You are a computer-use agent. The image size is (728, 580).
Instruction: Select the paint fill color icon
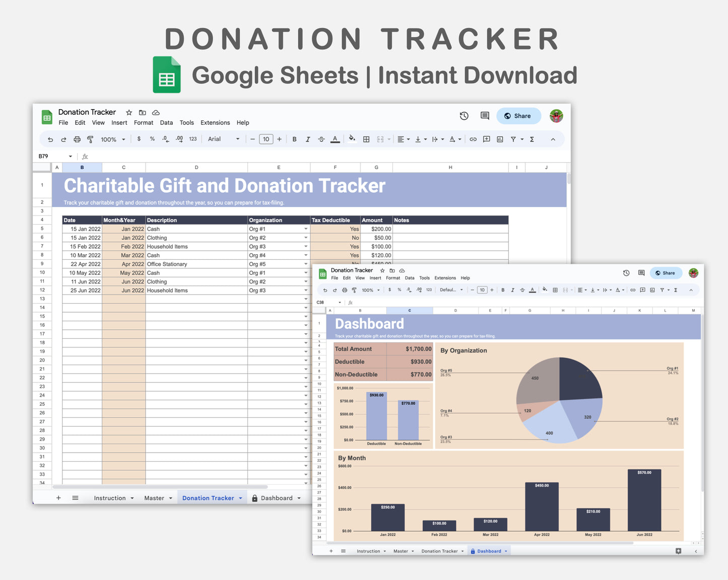(351, 139)
